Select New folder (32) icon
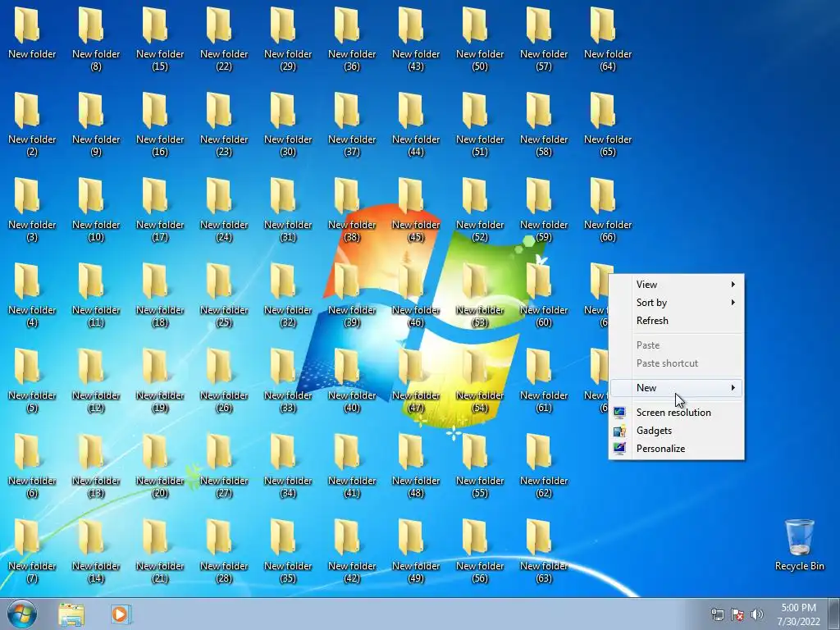Viewport: 840px width, 630px height. point(282,281)
